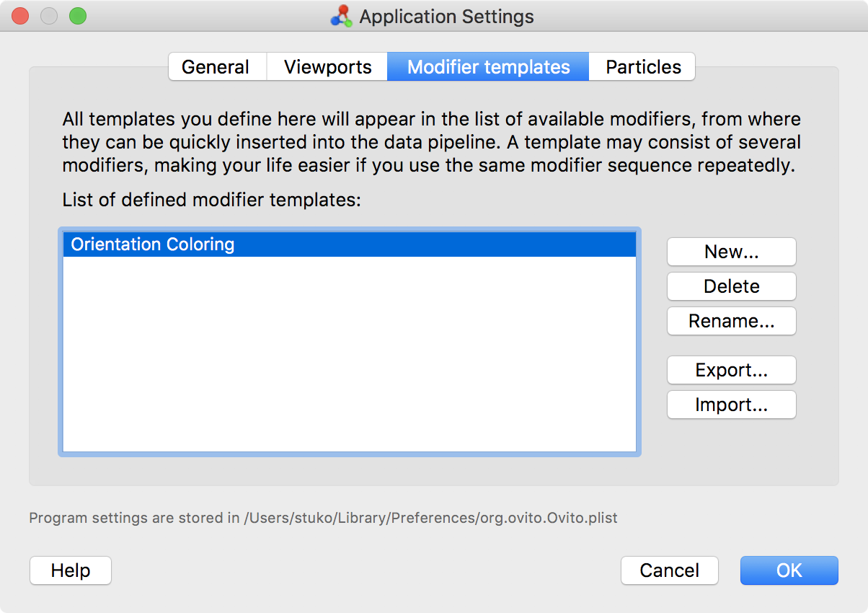
Task: Go to the Particles tab
Action: [642, 67]
